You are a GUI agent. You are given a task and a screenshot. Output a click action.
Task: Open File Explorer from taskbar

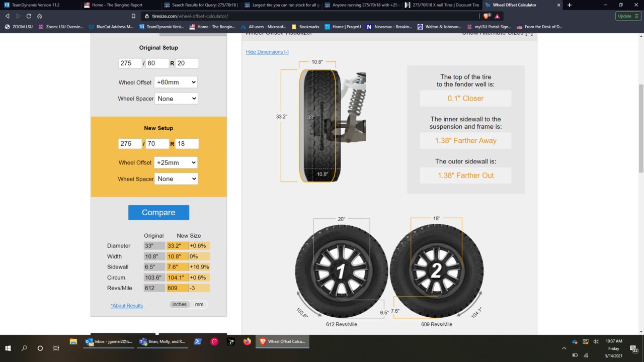point(73,342)
